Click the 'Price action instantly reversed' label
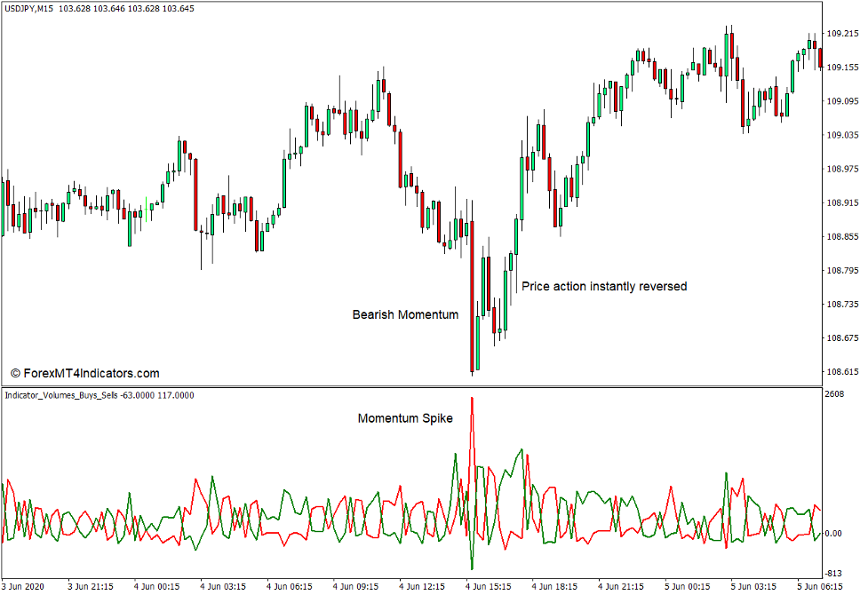Screen dimensions: 868x595 pyautogui.click(x=606, y=286)
